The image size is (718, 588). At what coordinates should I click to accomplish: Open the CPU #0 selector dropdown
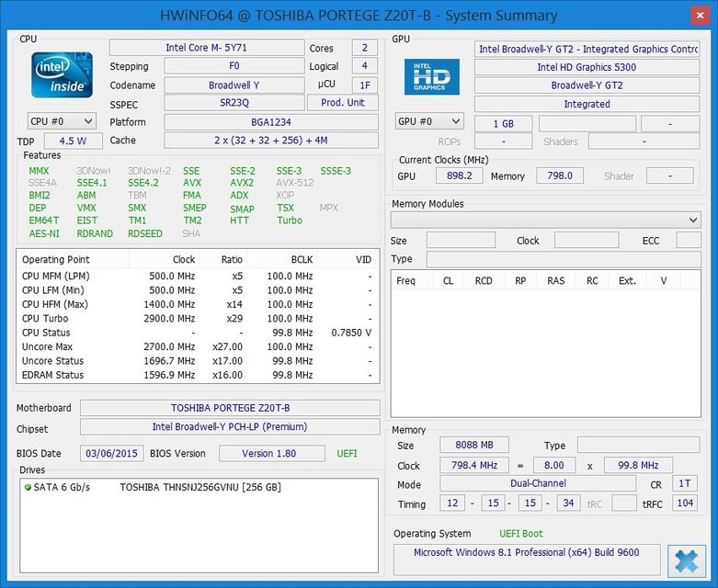[62, 121]
